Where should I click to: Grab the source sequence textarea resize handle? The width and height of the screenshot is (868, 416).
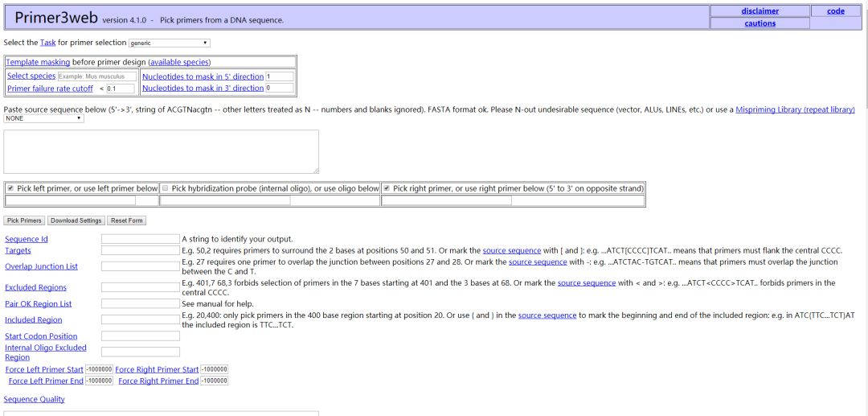pos(316,171)
